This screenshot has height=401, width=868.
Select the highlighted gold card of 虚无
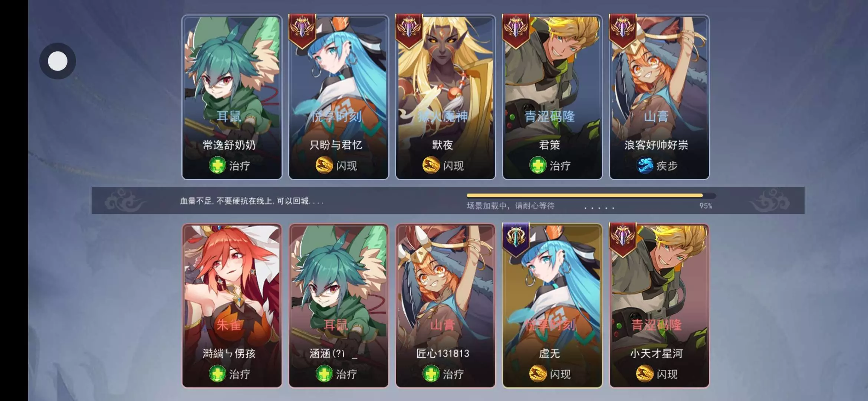[x=552, y=306]
